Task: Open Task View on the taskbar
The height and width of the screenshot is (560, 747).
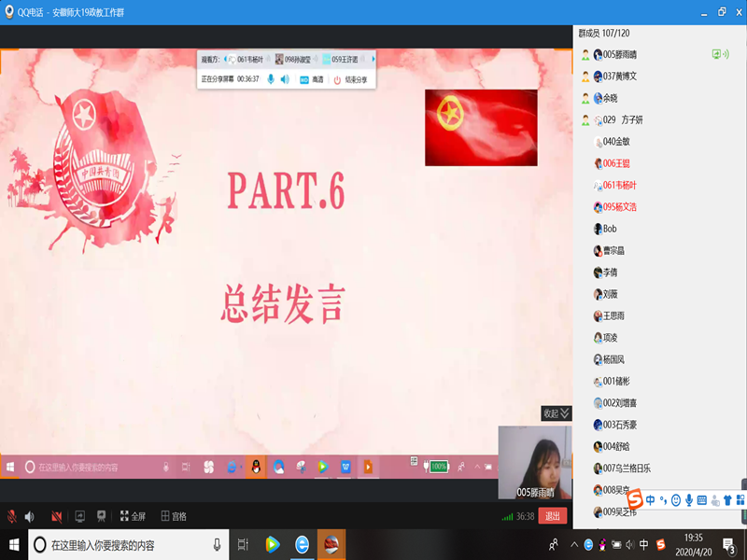Action: coord(243,544)
